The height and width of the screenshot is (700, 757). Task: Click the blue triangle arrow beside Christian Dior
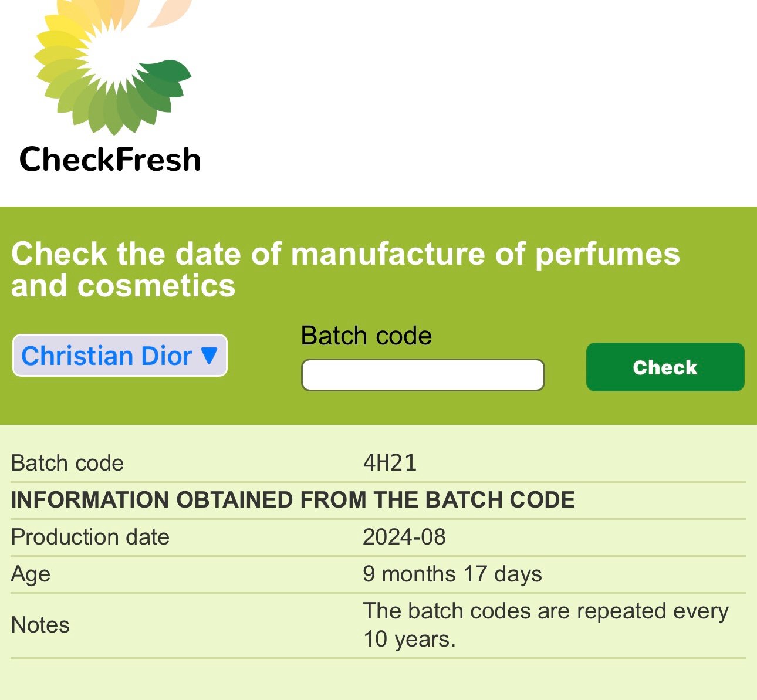209,355
